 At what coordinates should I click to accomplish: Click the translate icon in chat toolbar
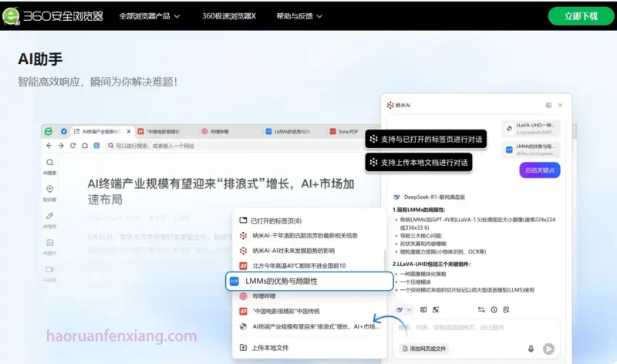click(436, 310)
